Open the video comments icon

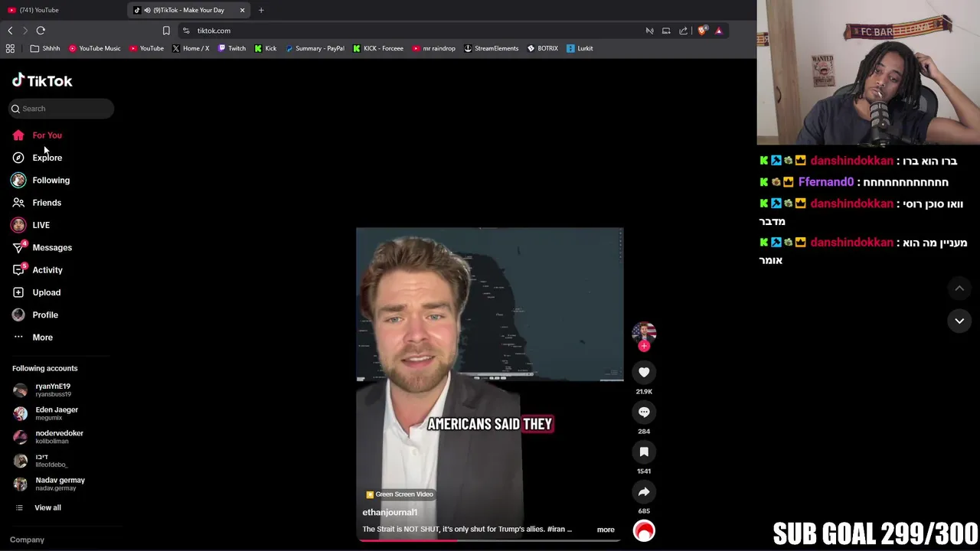644,412
